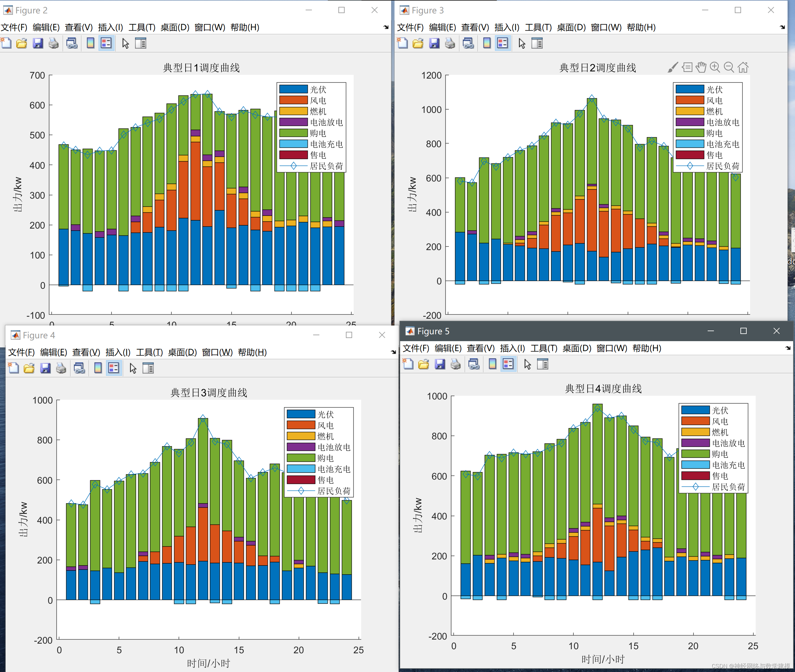
Task: Toggle Insert Legend button in Figure 2 toolbar
Action: 106,43
